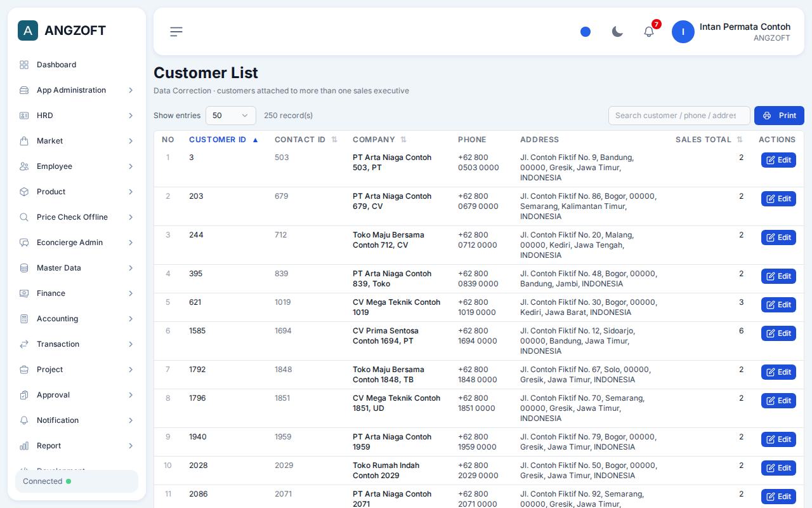The width and height of the screenshot is (812, 508).
Task: Edit Toko Rumah Indah Contoh 2029
Action: click(778, 468)
